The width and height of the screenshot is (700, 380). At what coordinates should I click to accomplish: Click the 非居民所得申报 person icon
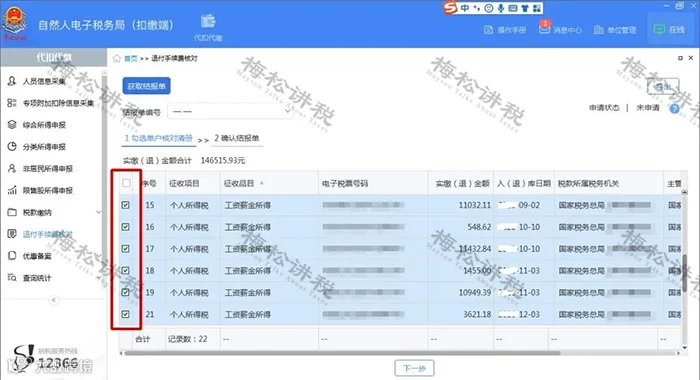(12, 168)
